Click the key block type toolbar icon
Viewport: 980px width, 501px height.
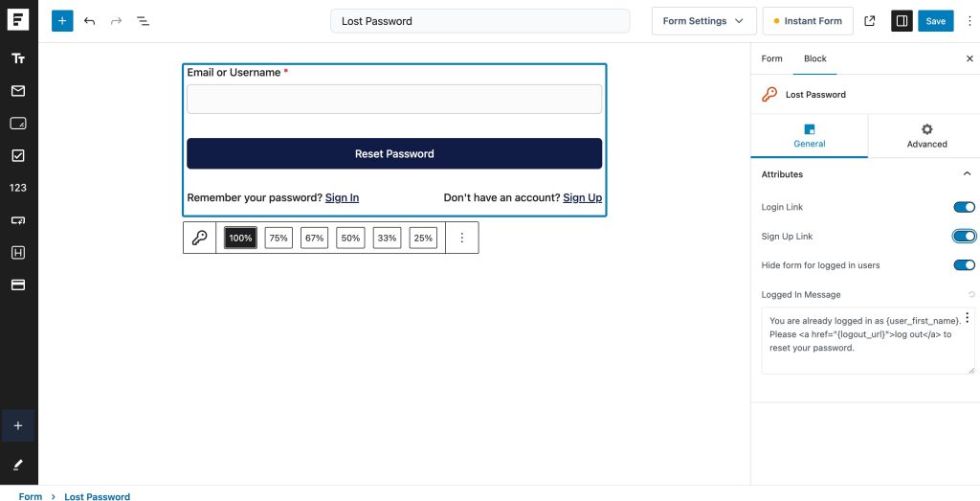tap(199, 238)
